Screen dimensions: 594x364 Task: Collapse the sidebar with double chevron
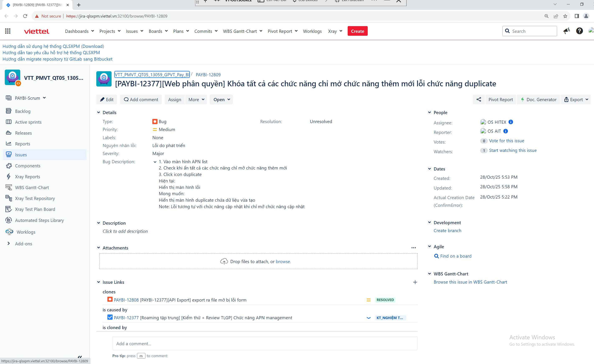coord(80,356)
